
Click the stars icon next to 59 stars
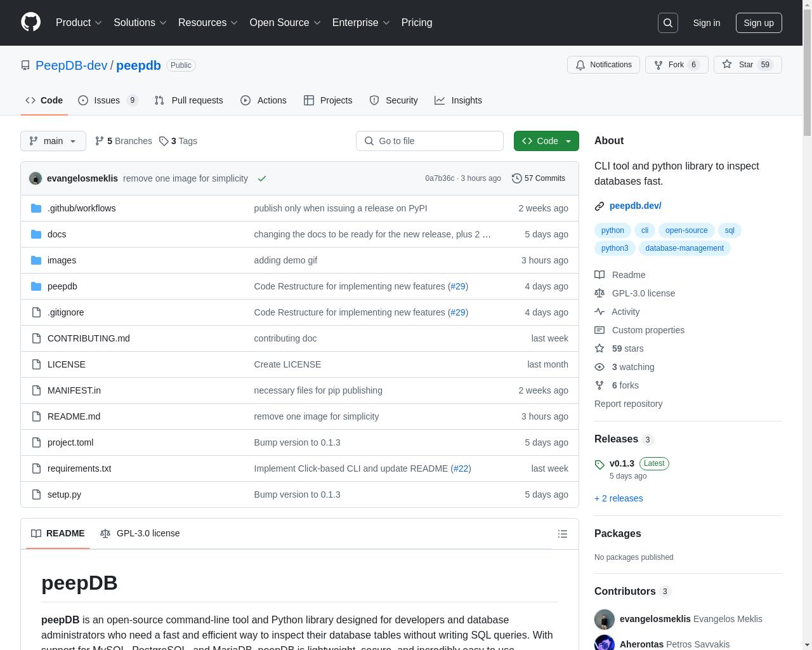tap(599, 348)
